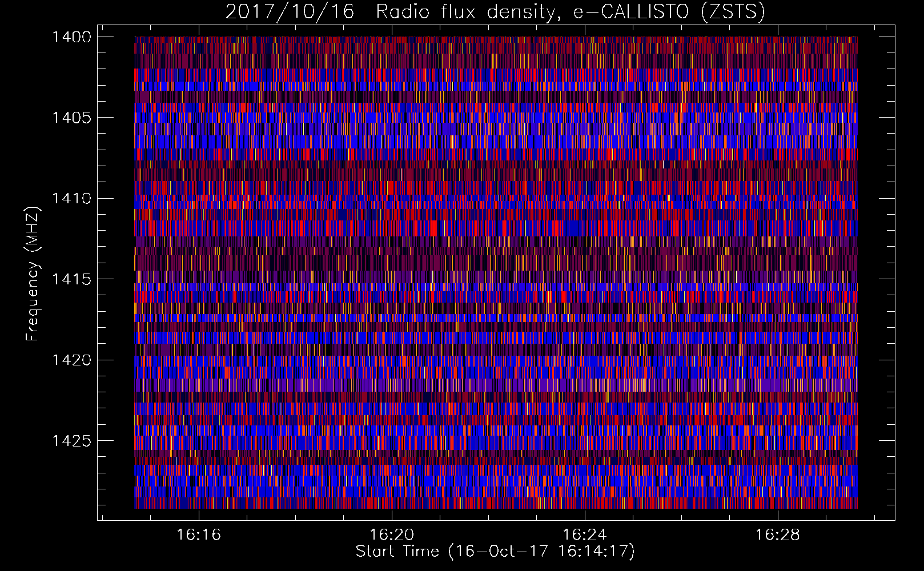
Task: Click the 16:28 time axis label
Action: (x=777, y=535)
